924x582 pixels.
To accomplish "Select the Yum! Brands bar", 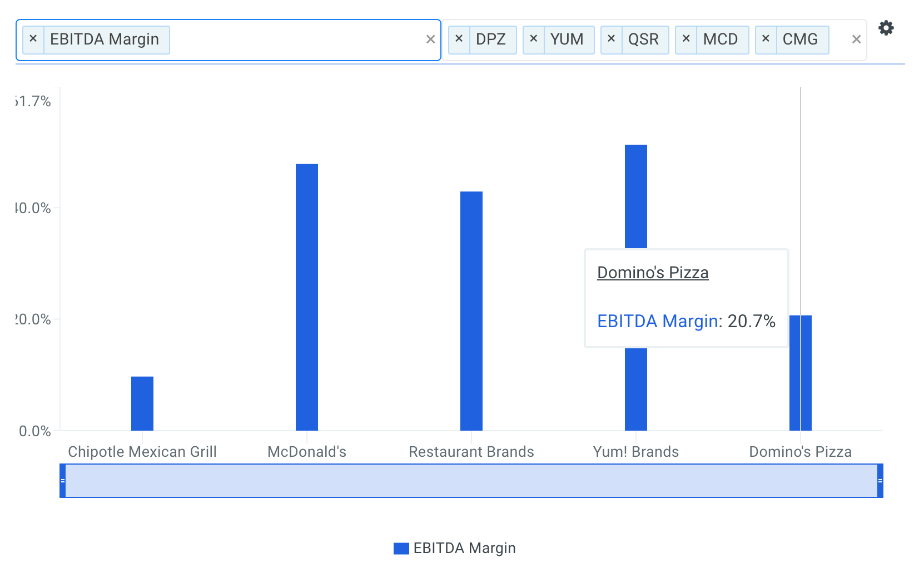I will point(636,196).
